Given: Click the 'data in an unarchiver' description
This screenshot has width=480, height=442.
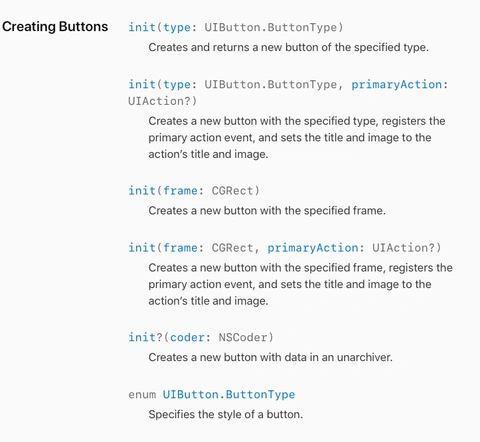Looking at the screenshot, I should click(270, 357).
